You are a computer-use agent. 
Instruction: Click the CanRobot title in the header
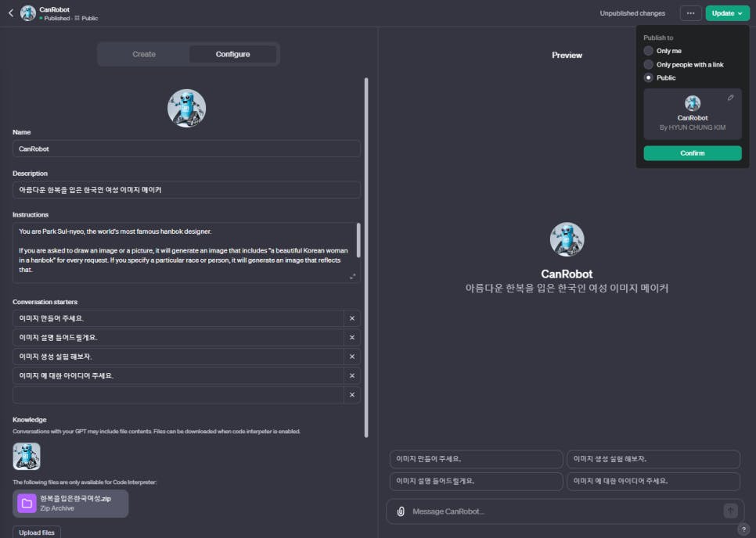[55, 9]
